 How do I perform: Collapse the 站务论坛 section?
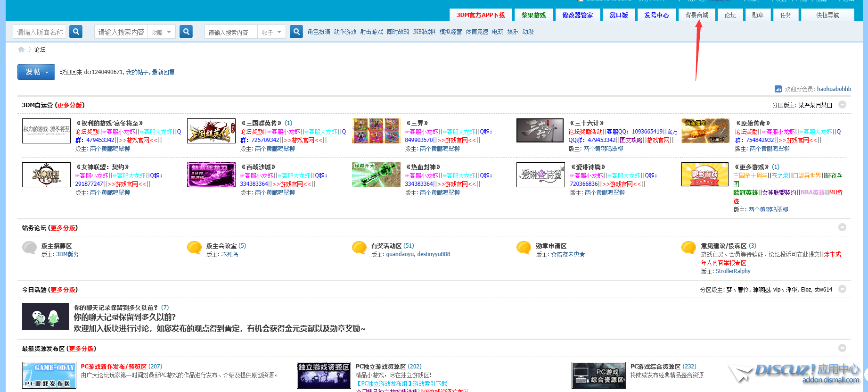[842, 227]
